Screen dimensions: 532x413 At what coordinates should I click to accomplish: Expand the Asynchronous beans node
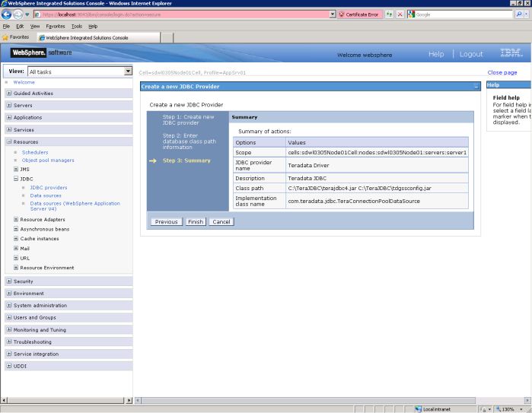coord(16,229)
